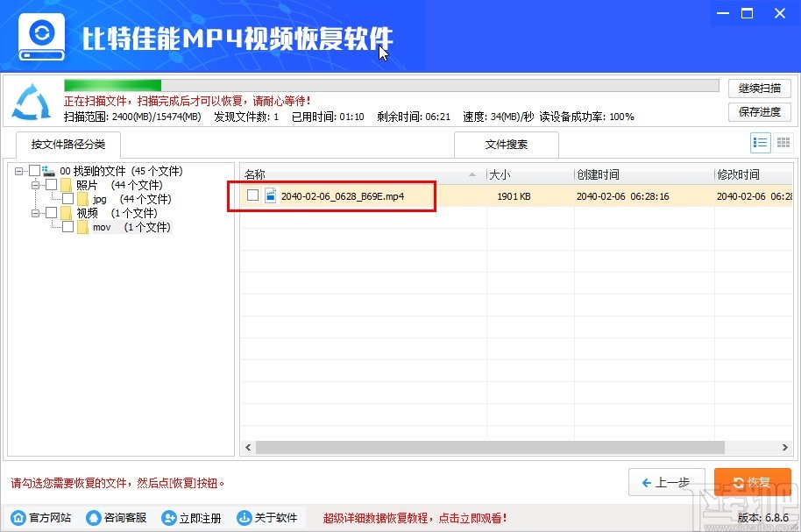This screenshot has height=532, width=801.
Task: Click the 官方网站 home icon
Action: pyautogui.click(x=18, y=517)
